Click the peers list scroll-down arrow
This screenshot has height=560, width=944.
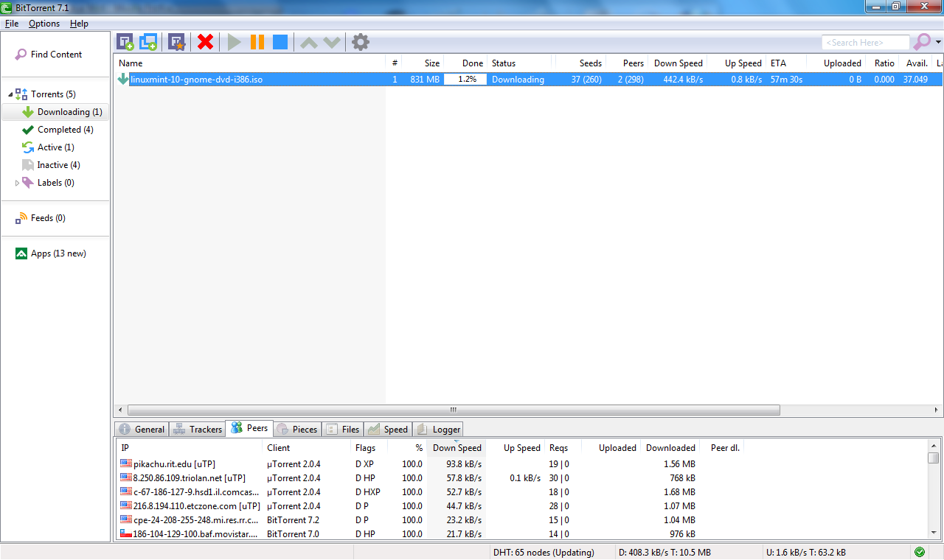point(934,533)
